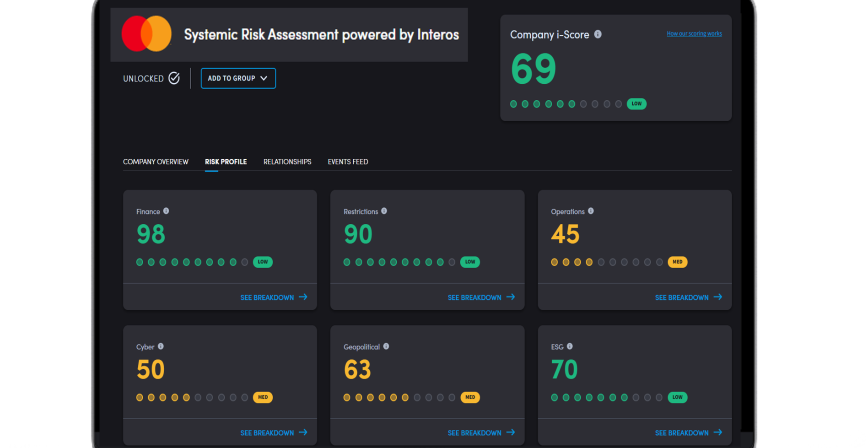Click the UNLOCKED checkmark toggle
This screenshot has height=448, width=868.
point(174,78)
